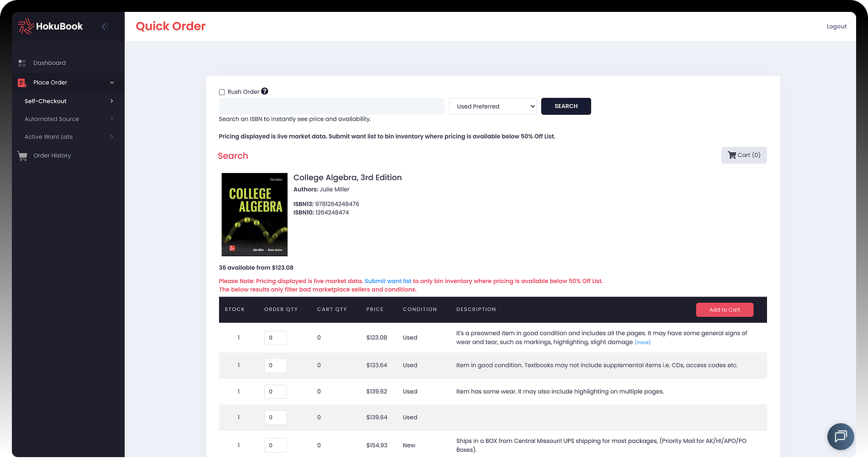Click the HokuBook logo icon
868x469 pixels.
coord(26,26)
